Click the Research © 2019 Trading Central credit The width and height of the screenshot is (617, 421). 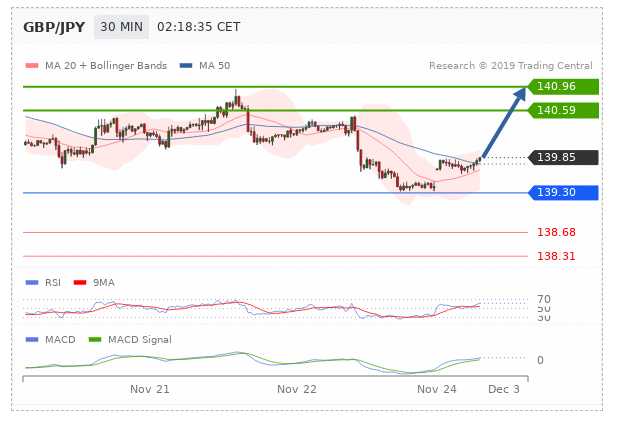point(510,66)
